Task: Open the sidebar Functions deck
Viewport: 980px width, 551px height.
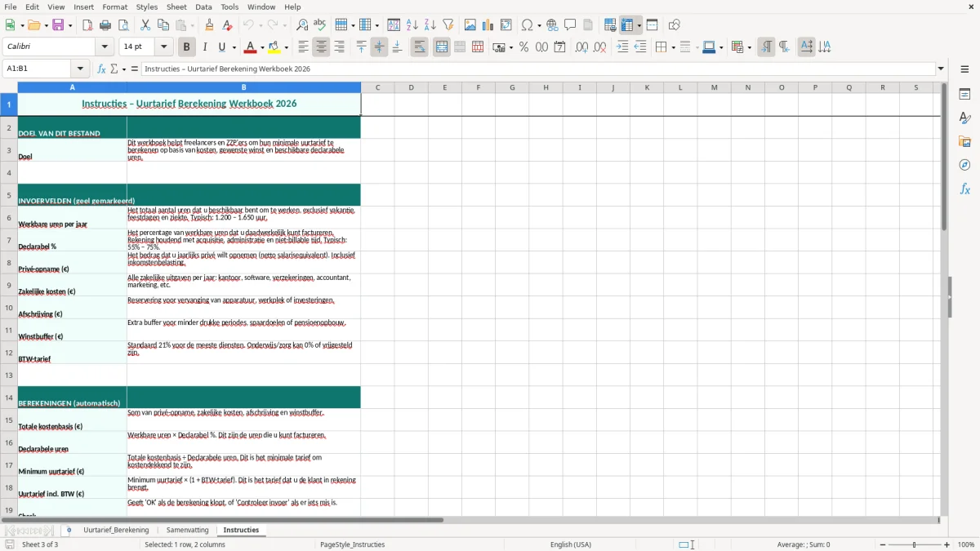Action: point(964,189)
